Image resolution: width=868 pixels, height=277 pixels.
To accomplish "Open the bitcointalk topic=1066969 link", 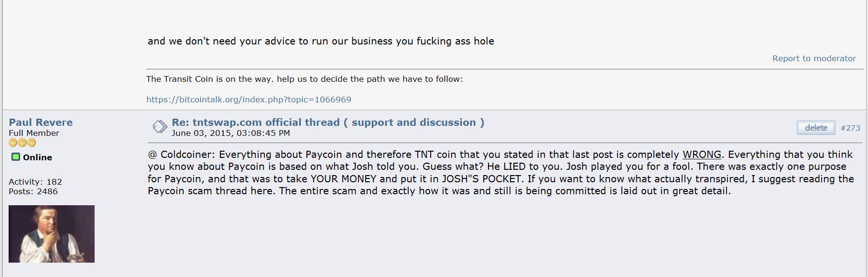I will [249, 100].
